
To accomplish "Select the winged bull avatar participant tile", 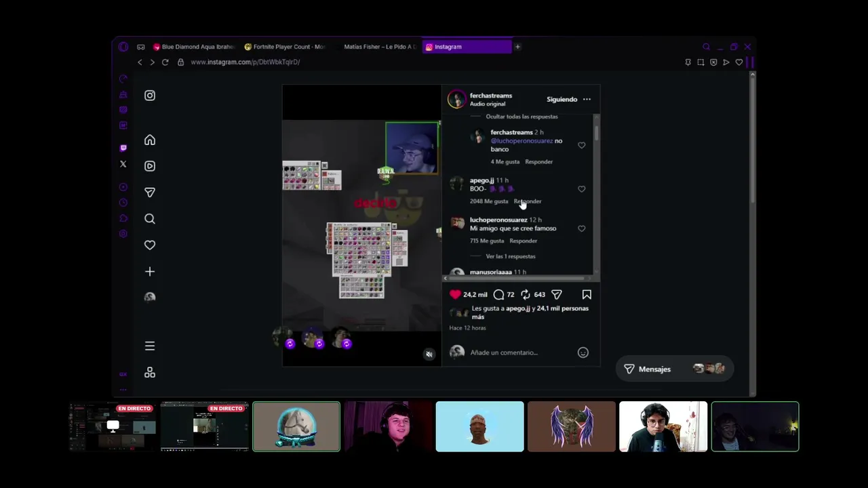I will click(x=572, y=426).
